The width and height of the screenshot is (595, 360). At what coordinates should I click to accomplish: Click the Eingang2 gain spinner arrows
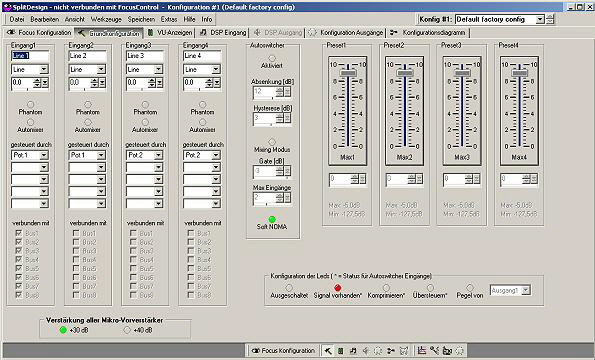94,83
